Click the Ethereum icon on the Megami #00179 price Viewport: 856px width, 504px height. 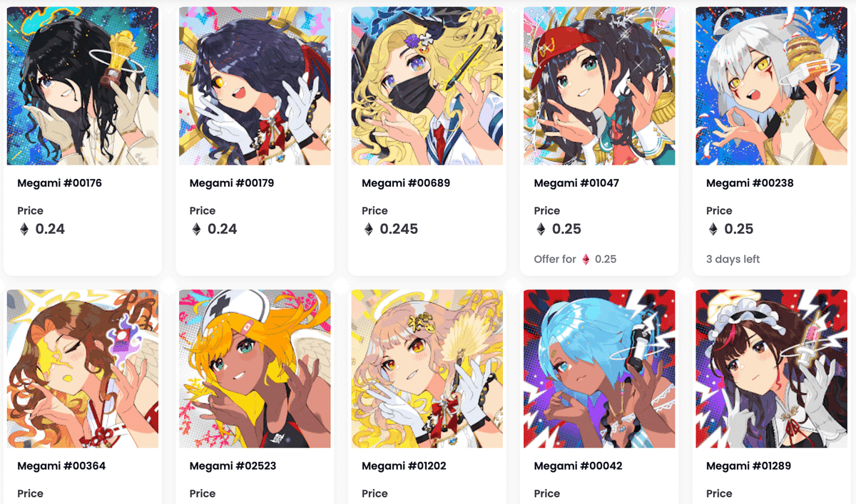pyautogui.click(x=196, y=230)
